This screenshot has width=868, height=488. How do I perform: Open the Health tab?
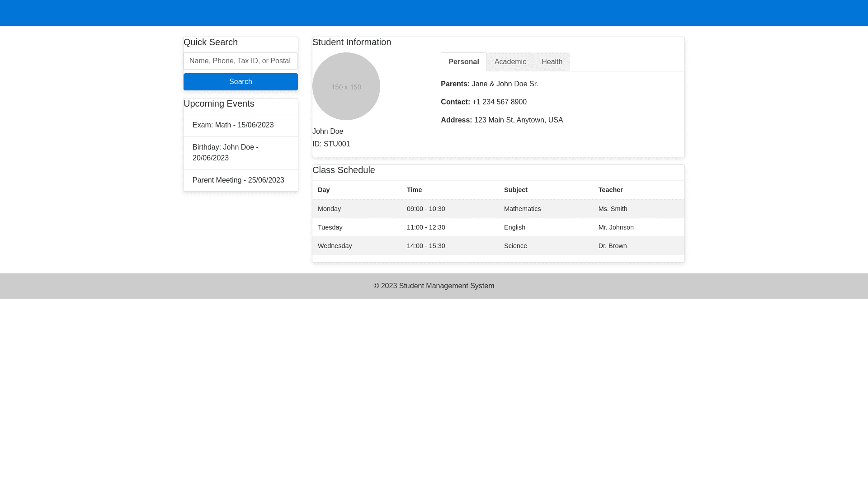coord(552,62)
